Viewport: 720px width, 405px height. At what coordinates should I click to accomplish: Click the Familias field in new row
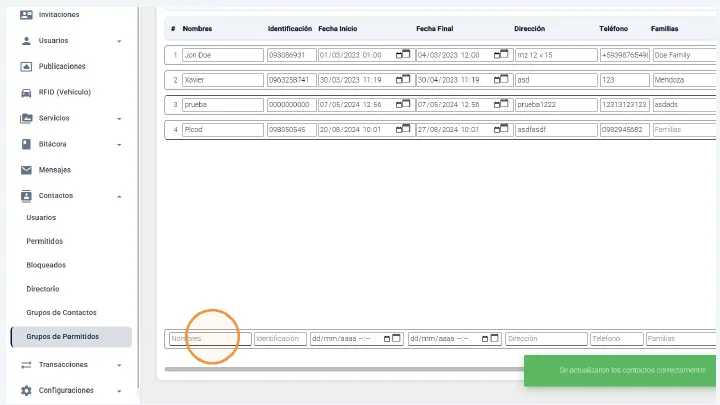[x=681, y=338]
